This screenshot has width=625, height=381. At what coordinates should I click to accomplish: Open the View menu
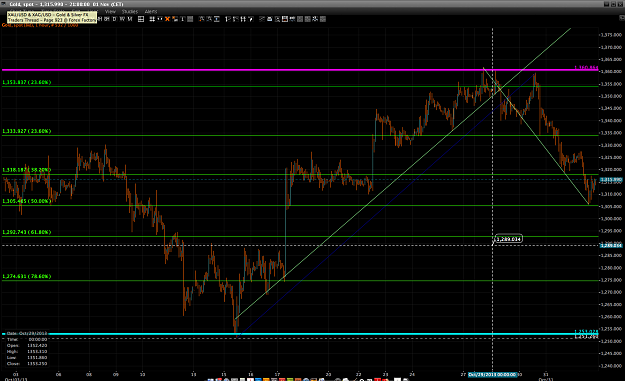point(110,12)
